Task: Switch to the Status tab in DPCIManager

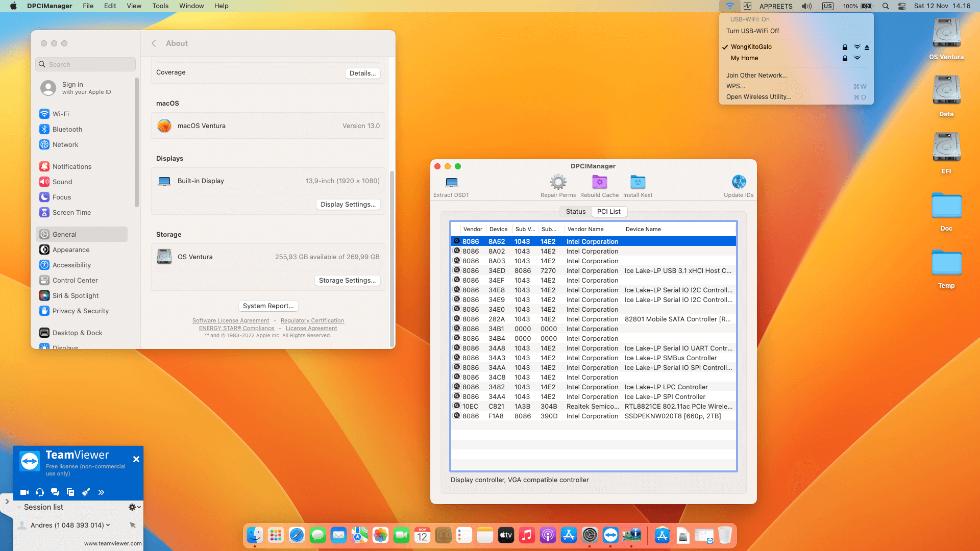Action: tap(576, 212)
